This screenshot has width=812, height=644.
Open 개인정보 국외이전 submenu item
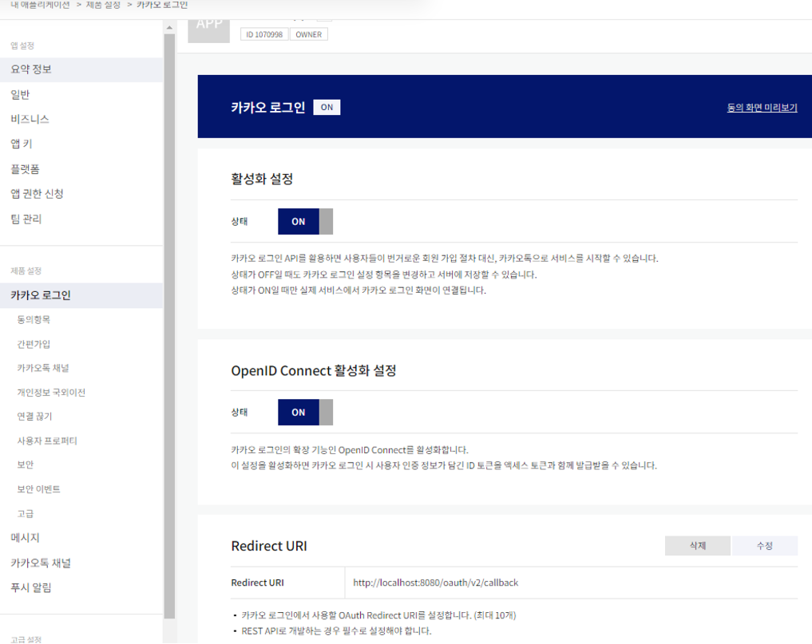51,392
